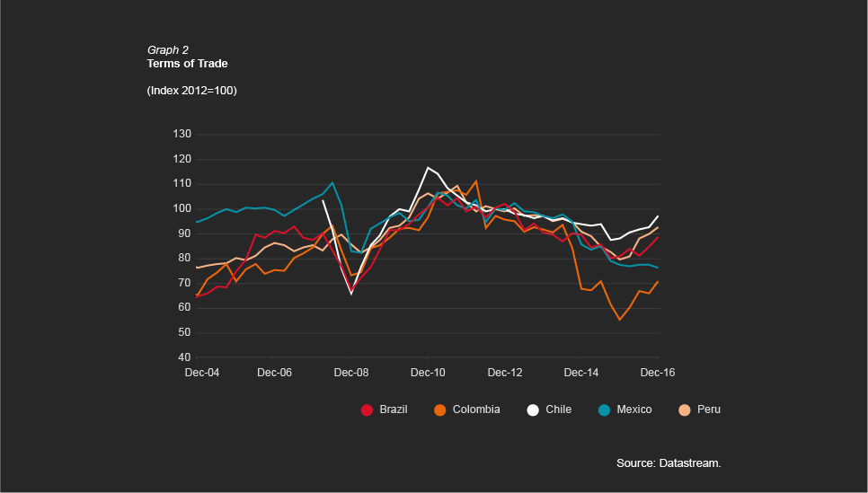Click the 'Terms of Trade' chart title
Image resolution: width=868 pixels, height=493 pixels.
pos(187,64)
